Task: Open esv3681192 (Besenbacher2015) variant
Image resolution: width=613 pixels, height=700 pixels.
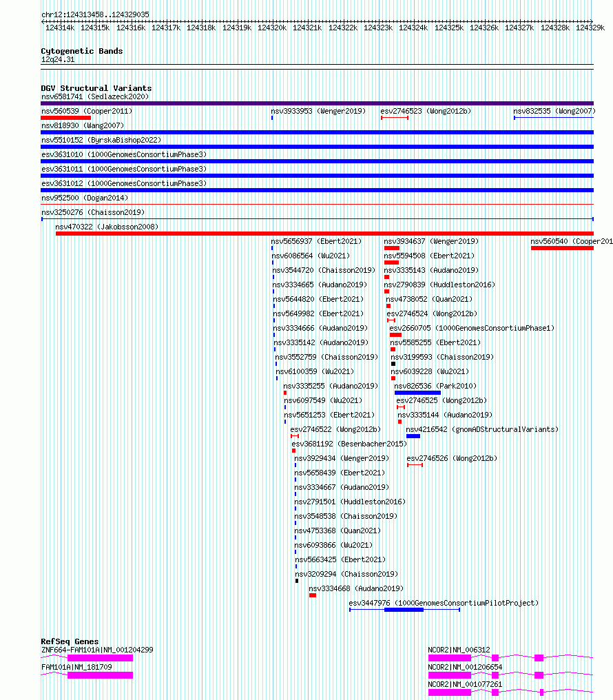Action: point(349,444)
